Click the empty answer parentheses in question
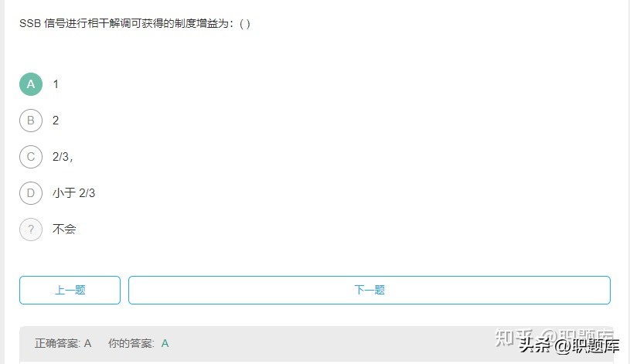The width and height of the screenshot is (630, 364). [245, 24]
